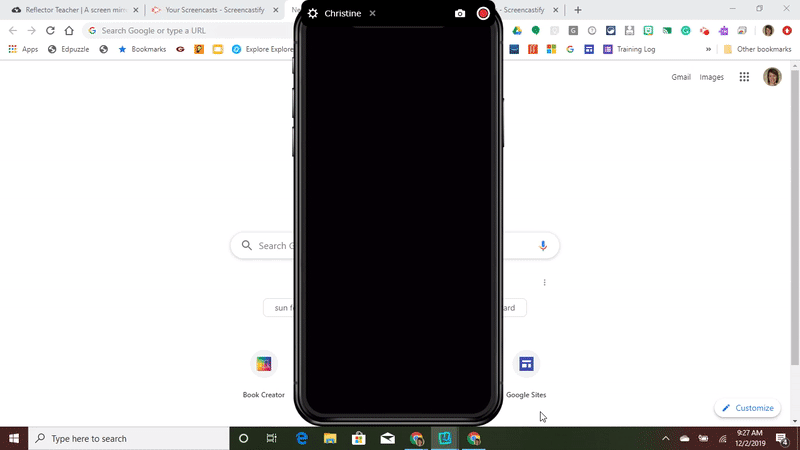Open Chrome profile avatar in toolbar

[x=768, y=31]
